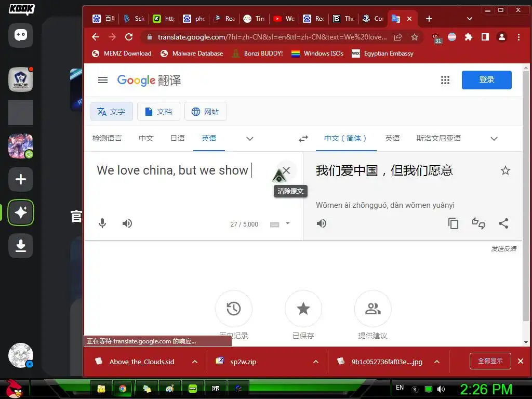Bookmark this page with star icon
The image size is (532, 399).
point(414,37)
